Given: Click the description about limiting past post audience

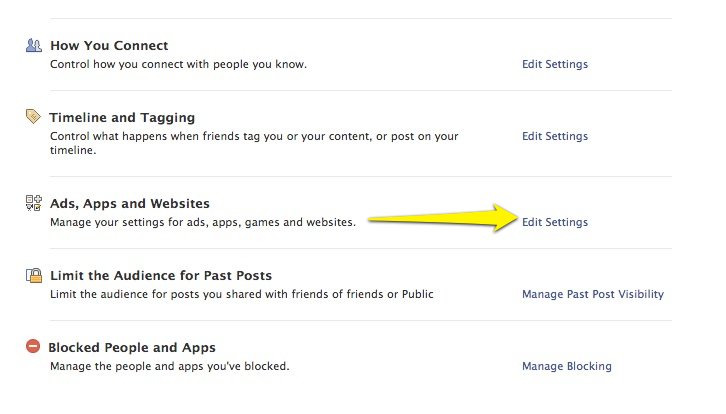Looking at the screenshot, I should [242, 294].
